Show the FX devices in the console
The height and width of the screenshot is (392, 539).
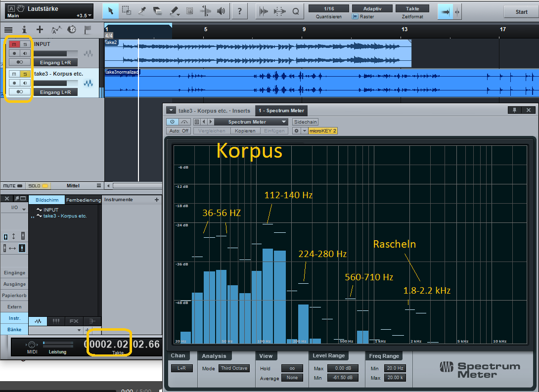tap(74, 321)
